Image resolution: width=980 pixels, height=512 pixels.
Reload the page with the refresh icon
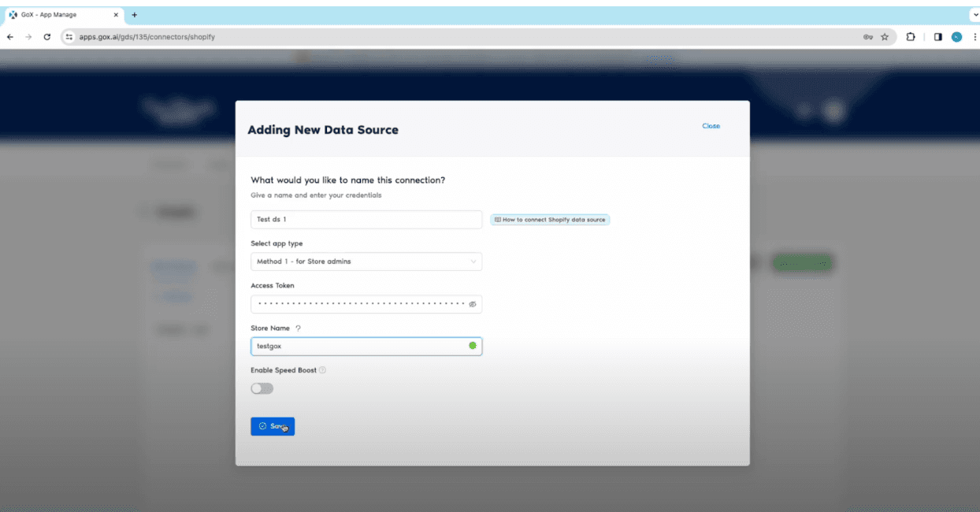tap(47, 37)
